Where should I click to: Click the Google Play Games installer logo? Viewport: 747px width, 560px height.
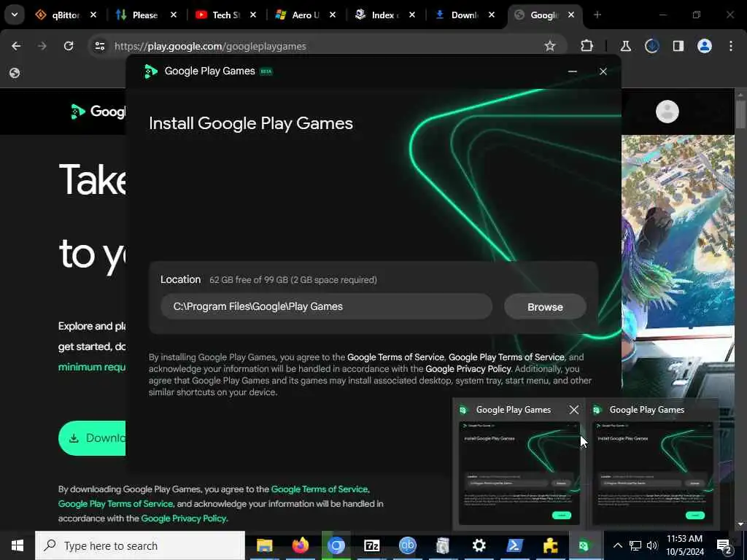click(150, 71)
